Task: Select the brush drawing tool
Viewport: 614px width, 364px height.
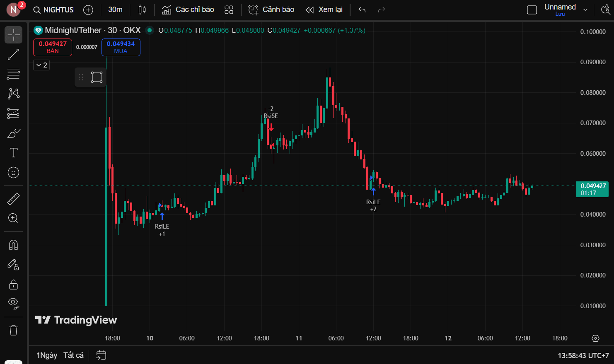Action: (x=13, y=133)
